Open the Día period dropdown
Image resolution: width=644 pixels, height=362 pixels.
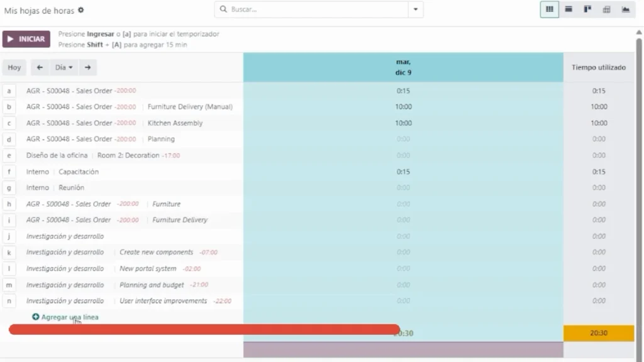coord(64,67)
